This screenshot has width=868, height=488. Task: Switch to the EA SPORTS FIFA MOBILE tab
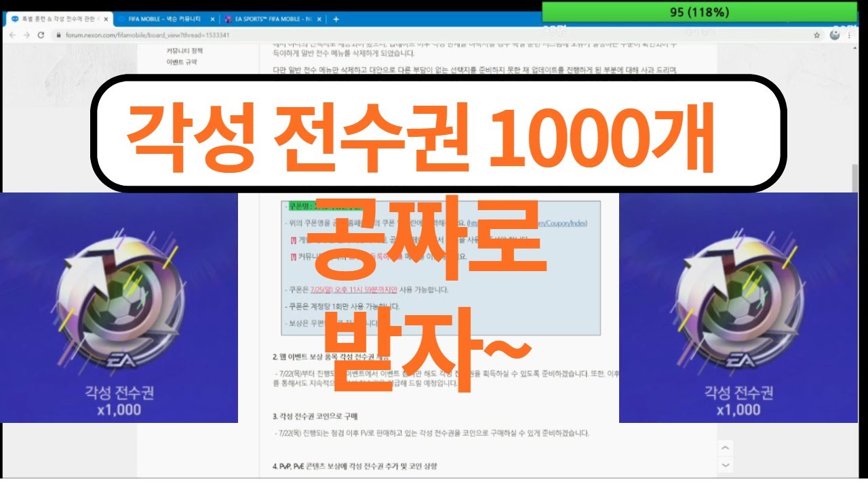click(x=275, y=19)
